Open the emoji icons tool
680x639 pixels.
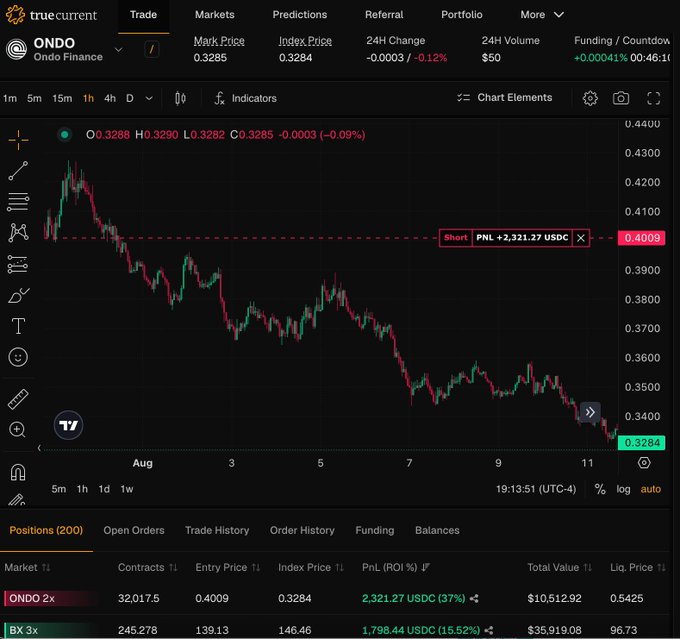(18, 357)
